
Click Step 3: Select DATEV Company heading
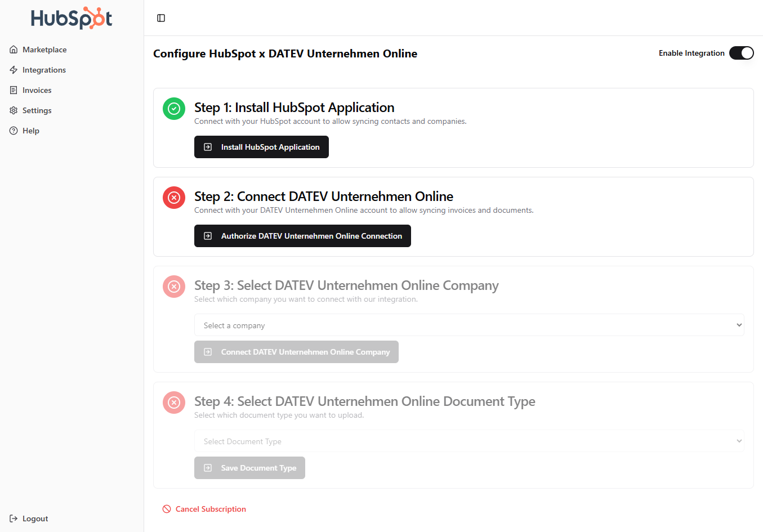tap(346, 285)
